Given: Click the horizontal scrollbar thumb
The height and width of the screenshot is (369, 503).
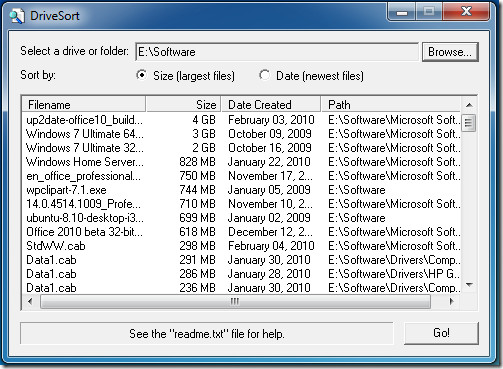Looking at the screenshot, I should [235, 302].
